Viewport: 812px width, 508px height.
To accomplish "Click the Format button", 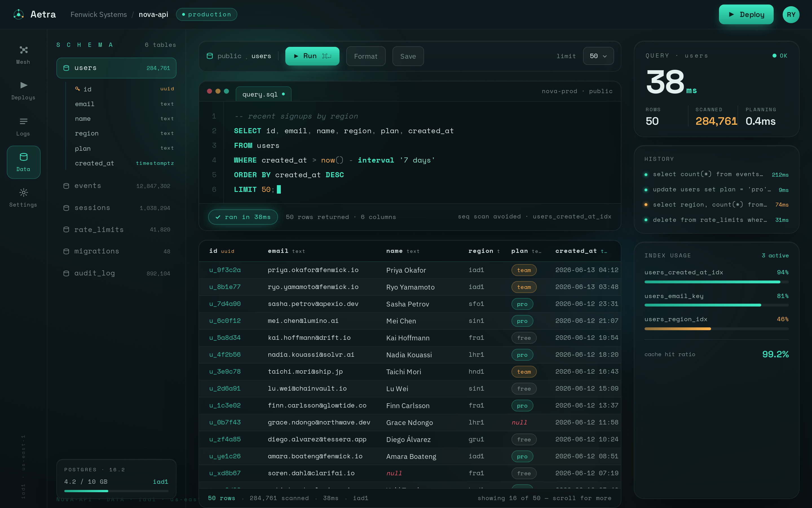I will point(365,56).
